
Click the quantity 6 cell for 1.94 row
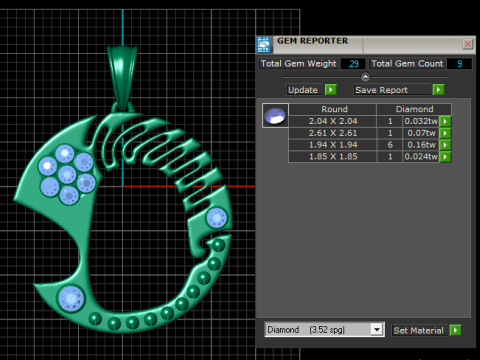[x=390, y=145]
